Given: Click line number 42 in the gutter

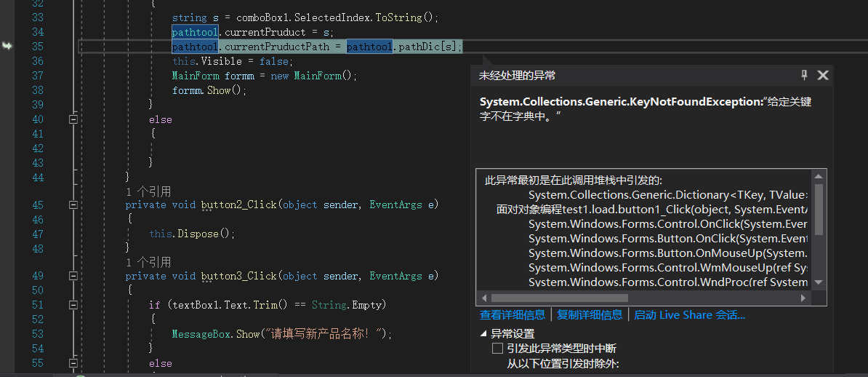Looking at the screenshot, I should pos(37,148).
